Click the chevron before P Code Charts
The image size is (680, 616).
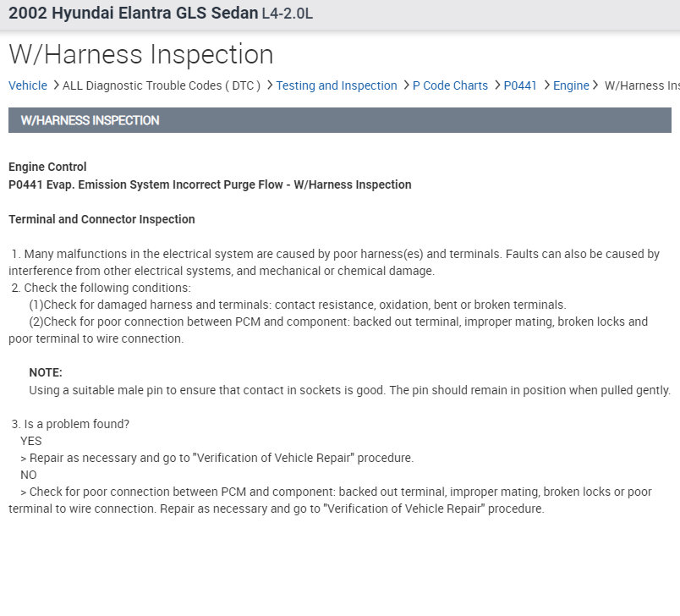[405, 85]
